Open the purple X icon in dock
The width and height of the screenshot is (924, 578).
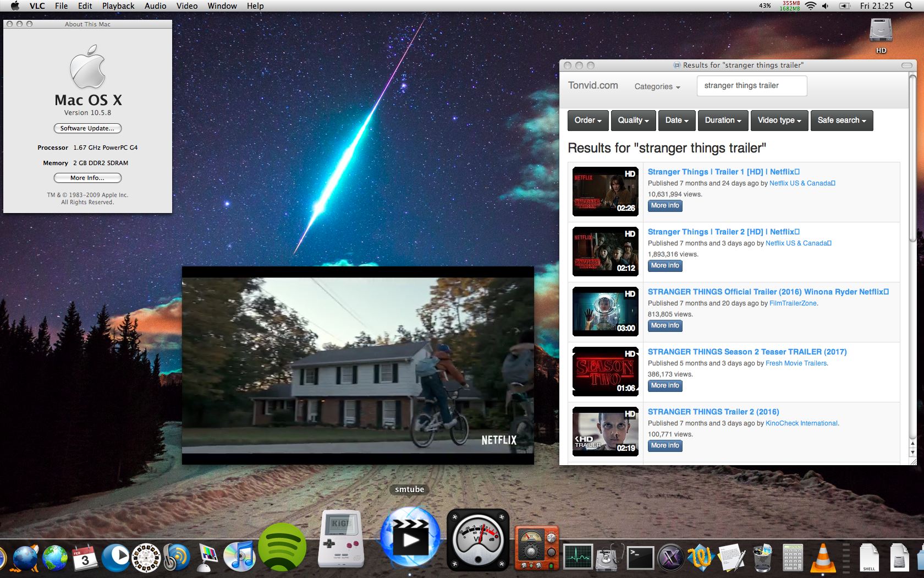671,558
